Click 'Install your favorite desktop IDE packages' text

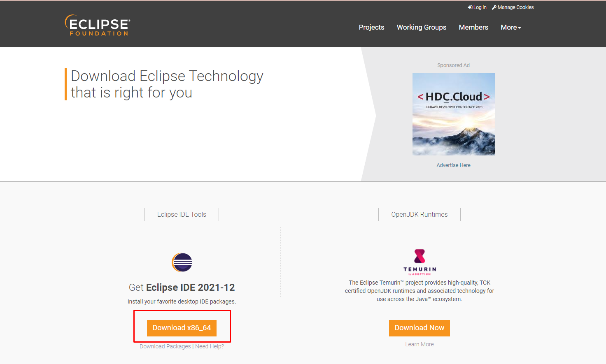click(182, 301)
